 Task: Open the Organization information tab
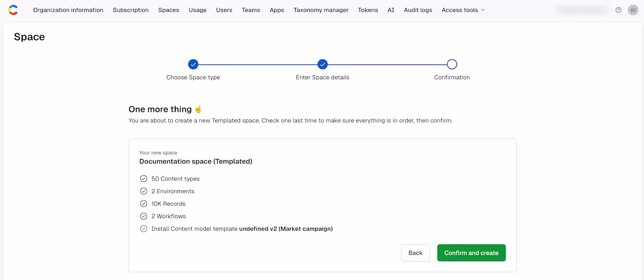[x=68, y=10]
